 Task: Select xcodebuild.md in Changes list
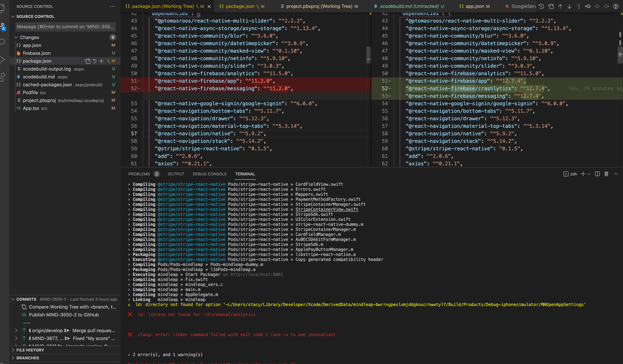pyautogui.click(x=65, y=77)
